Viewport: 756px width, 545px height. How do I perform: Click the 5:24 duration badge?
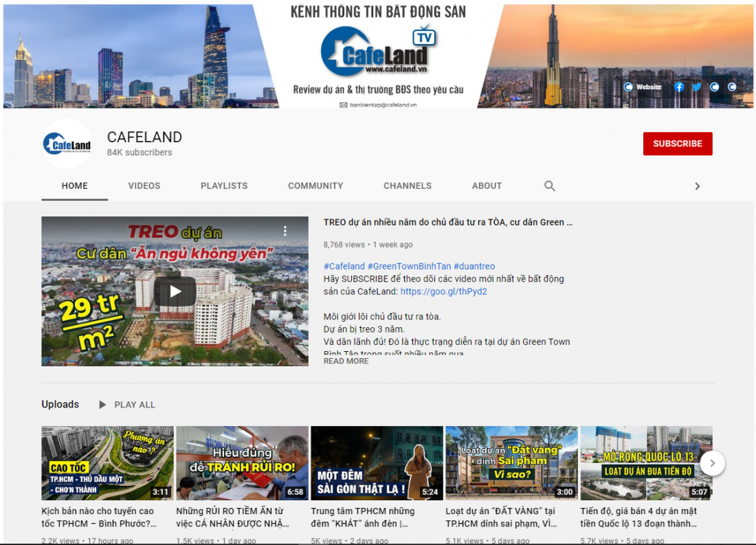pyautogui.click(x=430, y=492)
